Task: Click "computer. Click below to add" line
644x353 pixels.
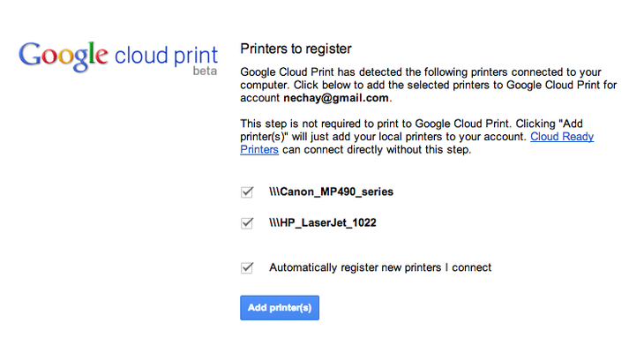Action: click(312, 85)
